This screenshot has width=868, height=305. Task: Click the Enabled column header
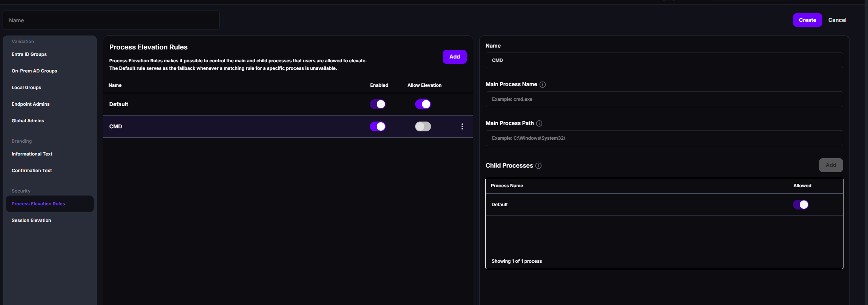379,85
